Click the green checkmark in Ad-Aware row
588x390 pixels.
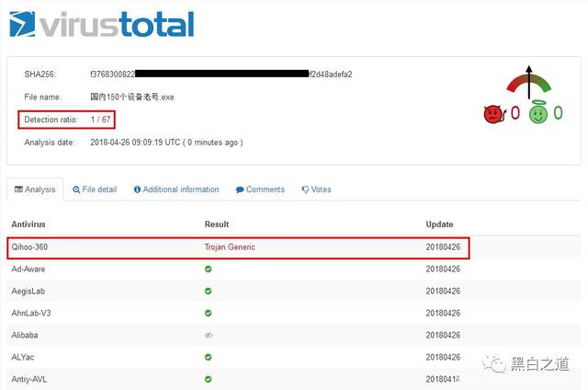coord(209,270)
